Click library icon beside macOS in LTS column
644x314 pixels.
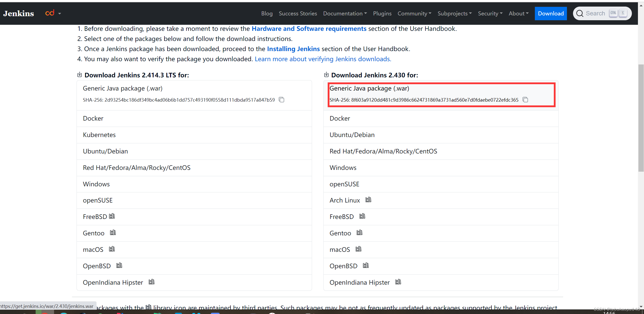111,249
